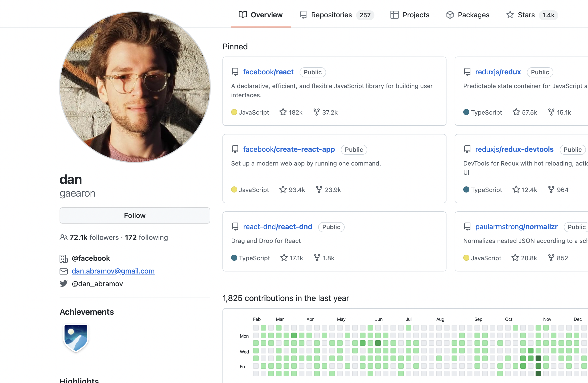Click the profile avatar photo
The height and width of the screenshot is (383, 588).
click(135, 87)
